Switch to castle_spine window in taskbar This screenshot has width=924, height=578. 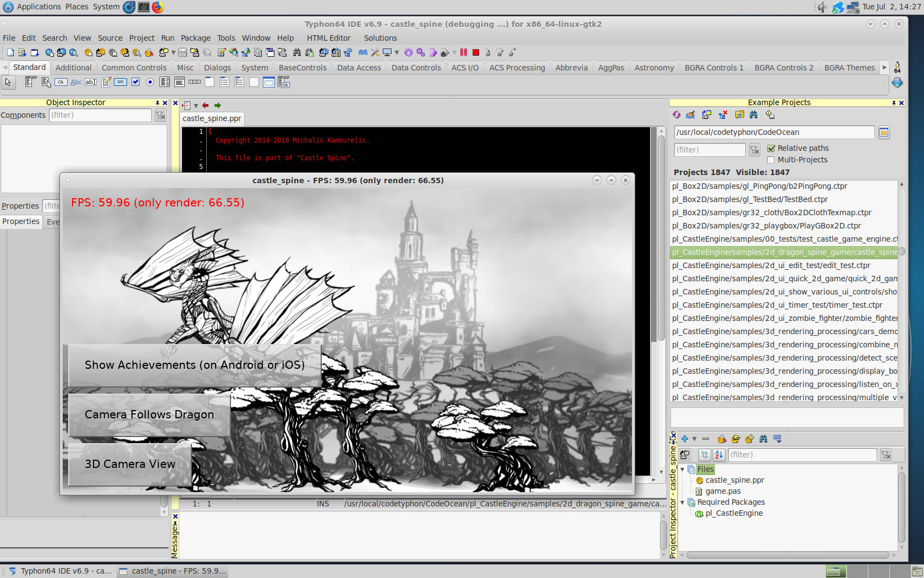tap(173, 571)
